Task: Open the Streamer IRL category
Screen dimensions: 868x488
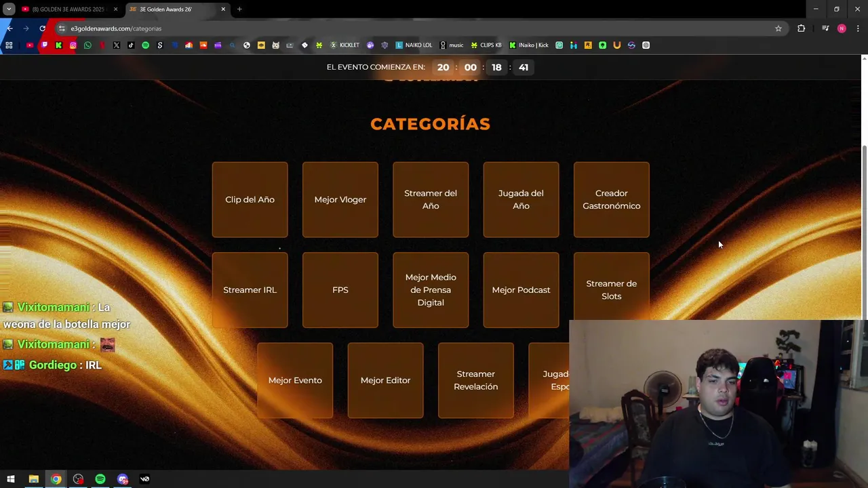Action: [250, 290]
